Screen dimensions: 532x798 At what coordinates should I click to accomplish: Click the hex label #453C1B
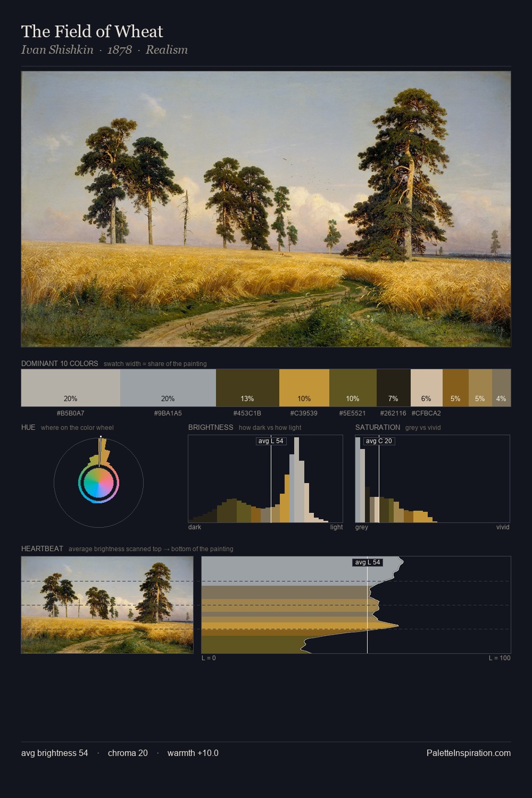[x=247, y=413]
